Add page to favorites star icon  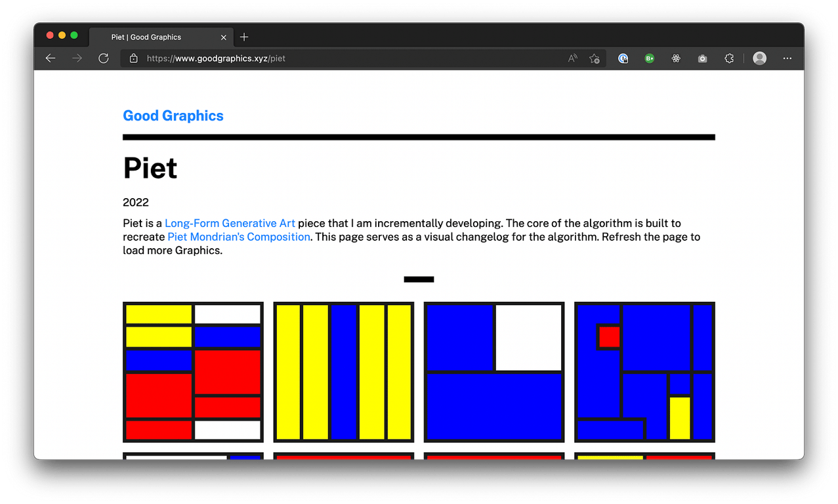pyautogui.click(x=595, y=58)
